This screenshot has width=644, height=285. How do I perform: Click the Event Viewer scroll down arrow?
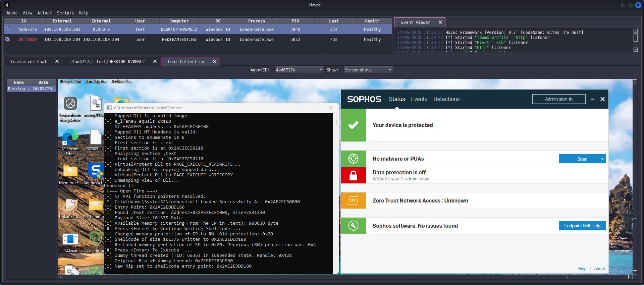635,50
